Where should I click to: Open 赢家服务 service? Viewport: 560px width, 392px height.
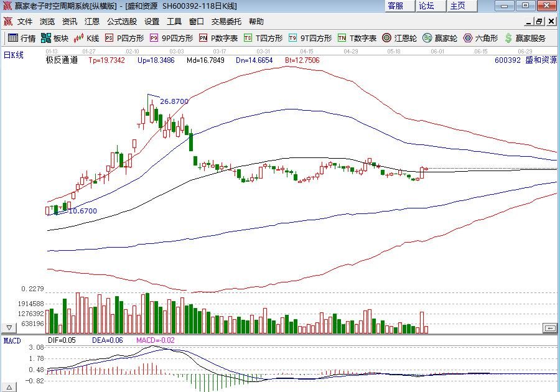tap(525, 38)
